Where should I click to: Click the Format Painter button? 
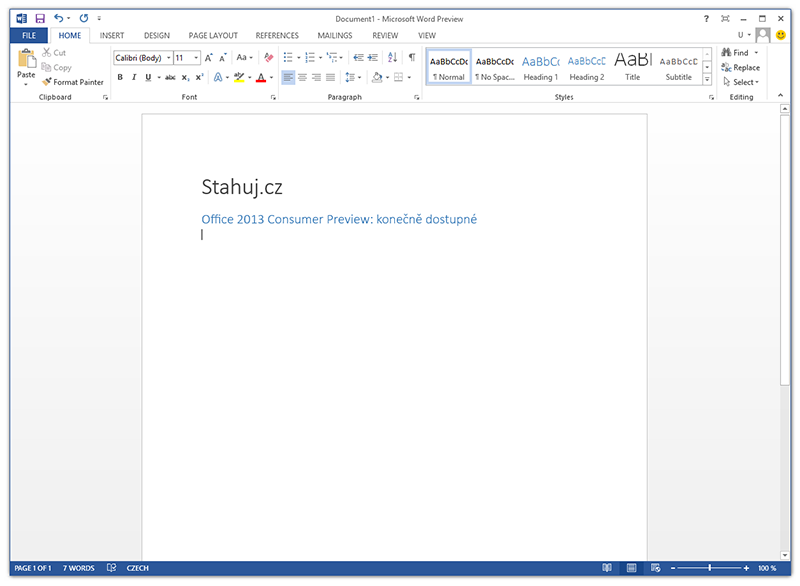click(73, 82)
